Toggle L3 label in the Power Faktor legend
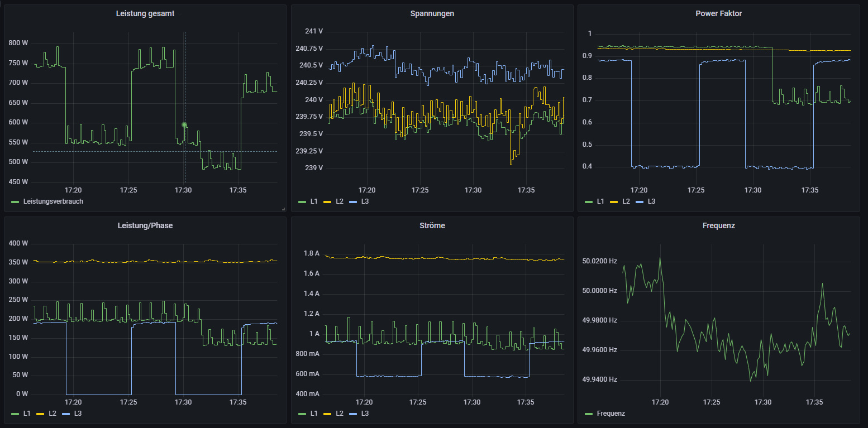This screenshot has height=428, width=868. [651, 201]
